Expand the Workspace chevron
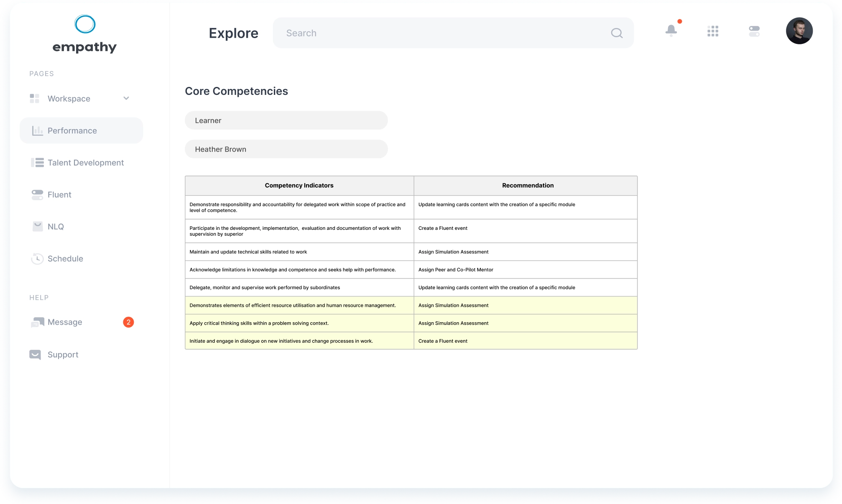 126,99
